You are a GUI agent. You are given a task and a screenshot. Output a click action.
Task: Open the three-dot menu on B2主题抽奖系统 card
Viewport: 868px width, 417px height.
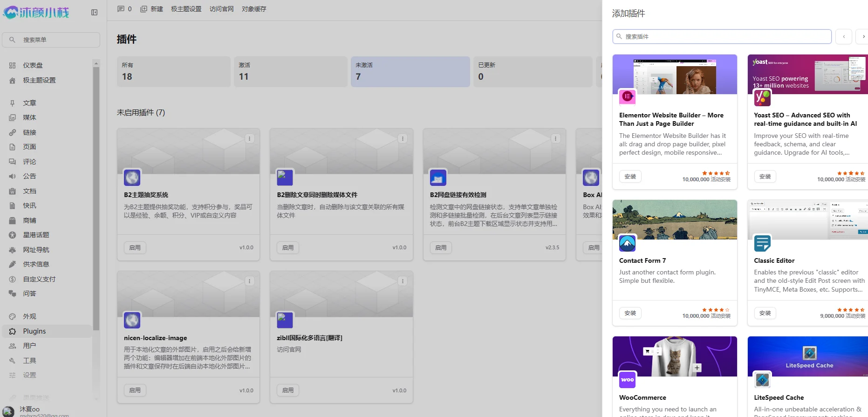coord(250,139)
